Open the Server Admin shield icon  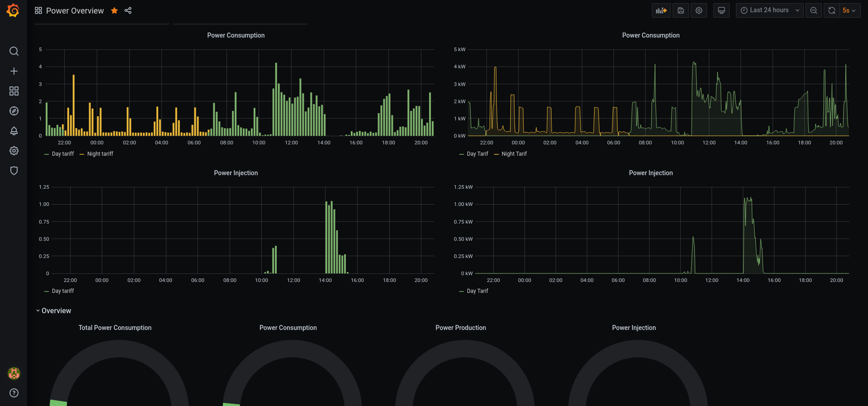pos(14,171)
